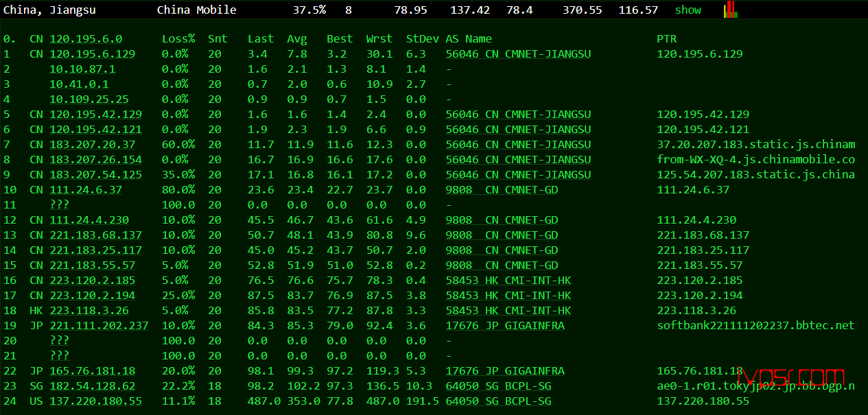Image resolution: width=868 pixels, height=415 pixels.
Task: Click the 60.0% loss value at hop 7
Action: click(178, 145)
